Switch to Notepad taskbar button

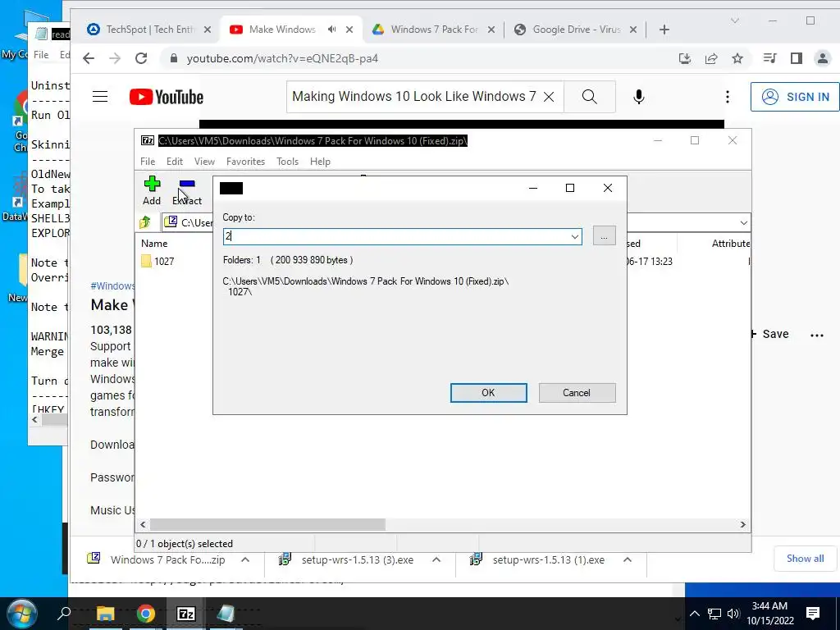[226, 614]
